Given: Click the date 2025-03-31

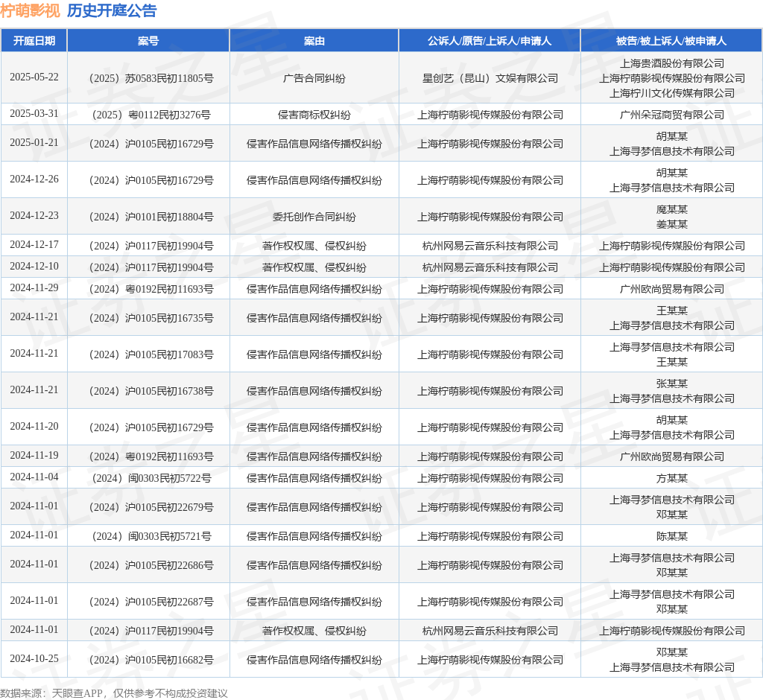Looking at the screenshot, I should tap(34, 114).
